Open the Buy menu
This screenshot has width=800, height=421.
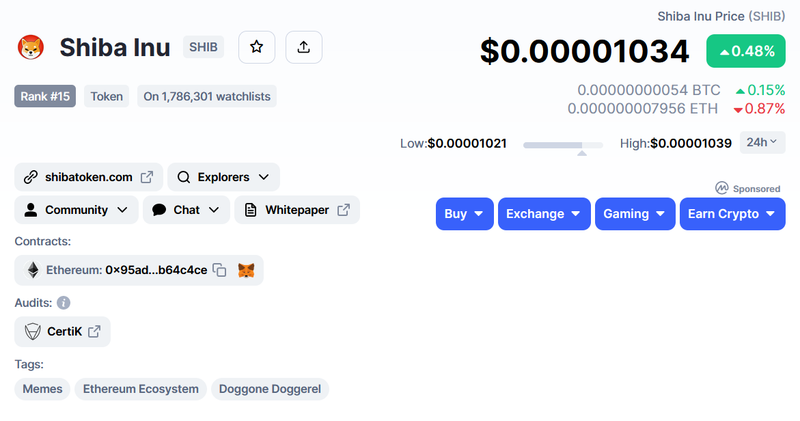pos(465,213)
